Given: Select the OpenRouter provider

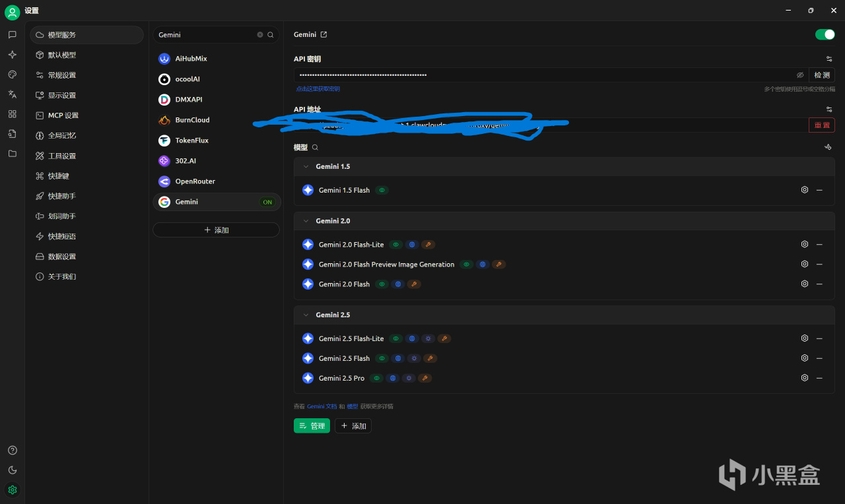Looking at the screenshot, I should (217, 181).
